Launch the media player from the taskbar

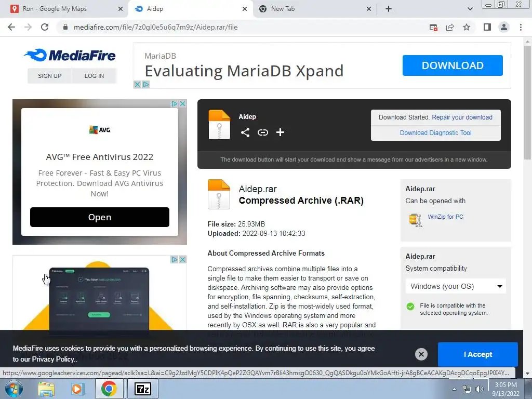(77, 389)
